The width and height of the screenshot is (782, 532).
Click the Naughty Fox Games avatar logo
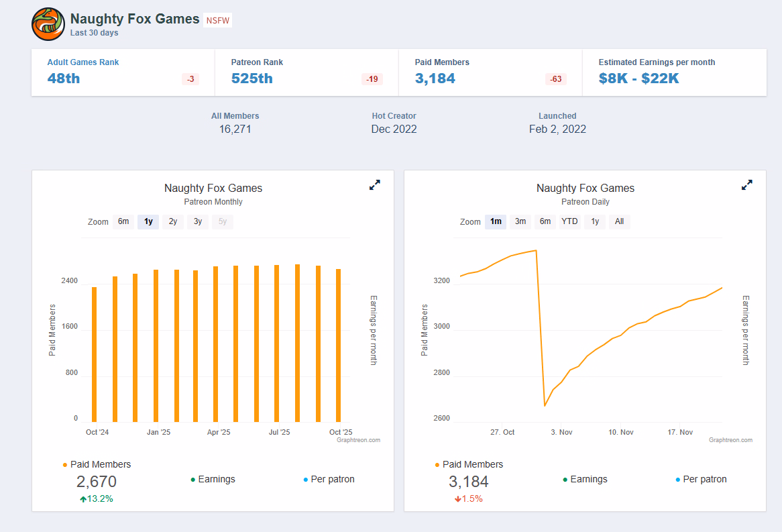tap(48, 25)
